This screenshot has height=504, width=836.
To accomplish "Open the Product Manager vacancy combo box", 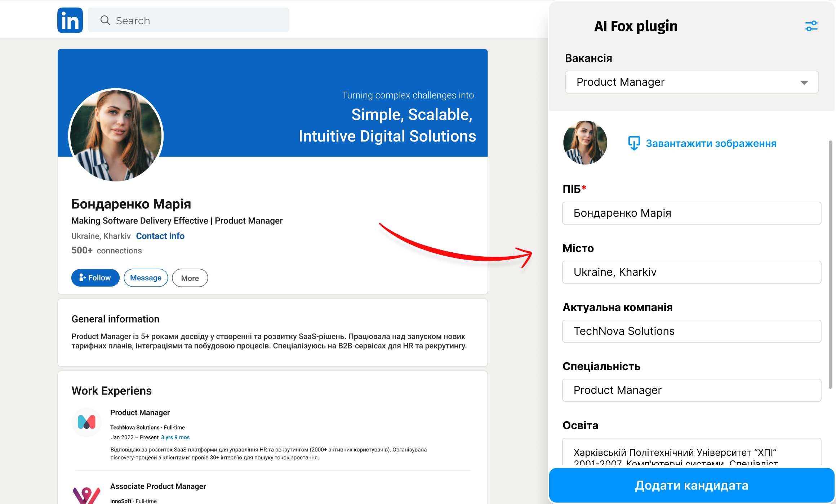I will [x=685, y=82].
